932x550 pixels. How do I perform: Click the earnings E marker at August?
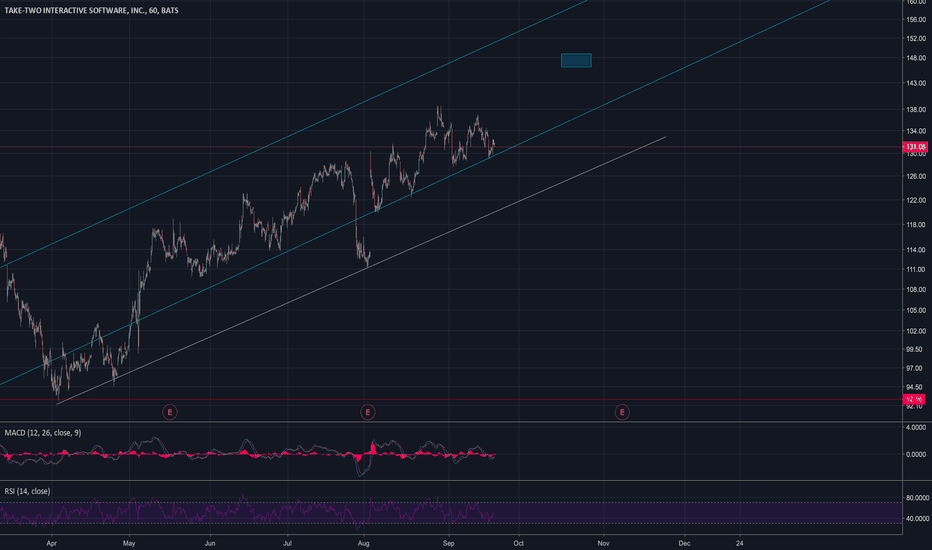(367, 412)
